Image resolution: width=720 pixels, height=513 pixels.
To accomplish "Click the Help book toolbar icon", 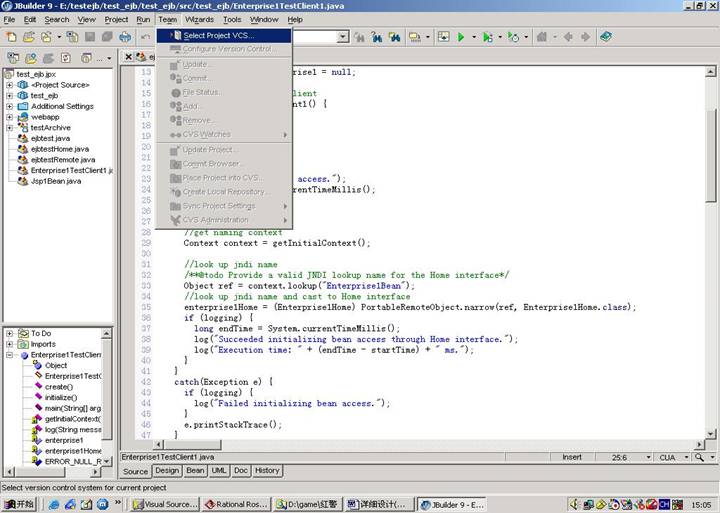I will 606,37.
